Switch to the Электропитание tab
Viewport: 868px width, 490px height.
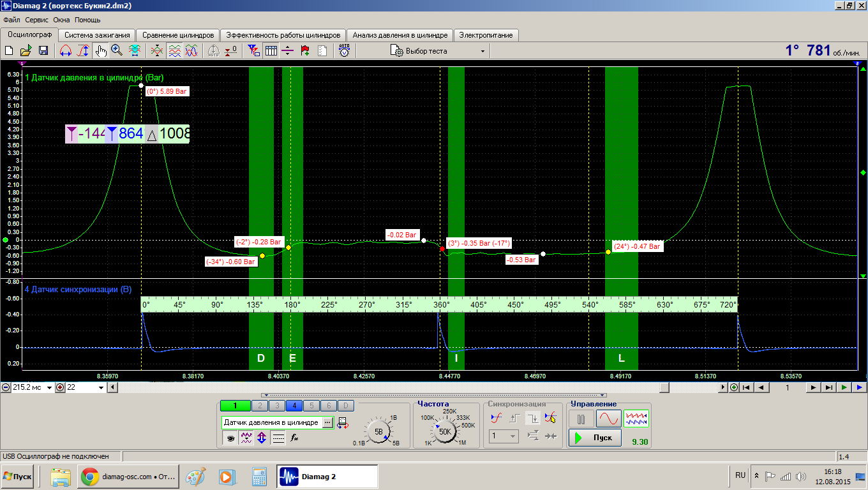click(x=486, y=35)
